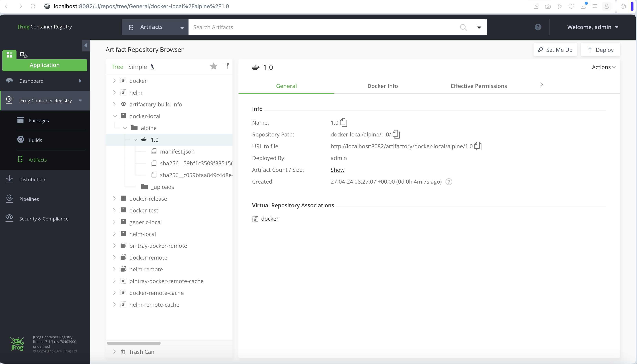
Task: Open advanced search filter icon
Action: [479, 27]
